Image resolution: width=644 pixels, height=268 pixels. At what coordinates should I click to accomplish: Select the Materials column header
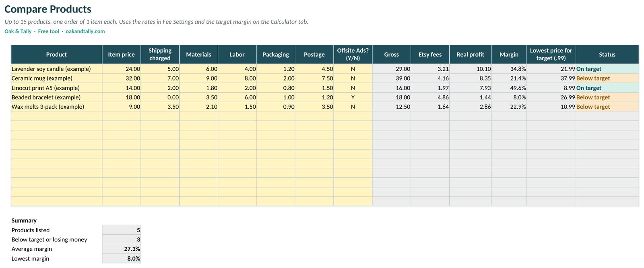(198, 54)
